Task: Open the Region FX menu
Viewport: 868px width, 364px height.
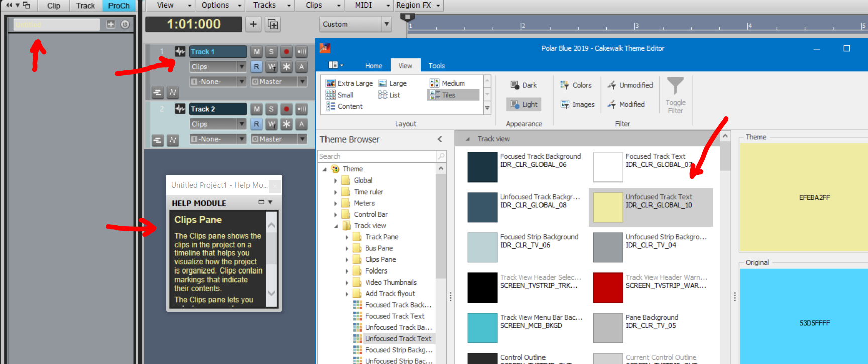Action: tap(418, 5)
